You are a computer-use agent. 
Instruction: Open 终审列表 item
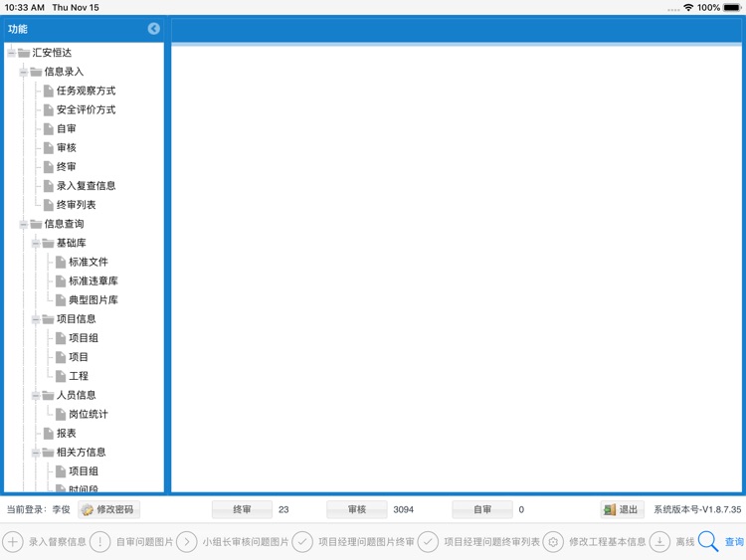point(77,205)
